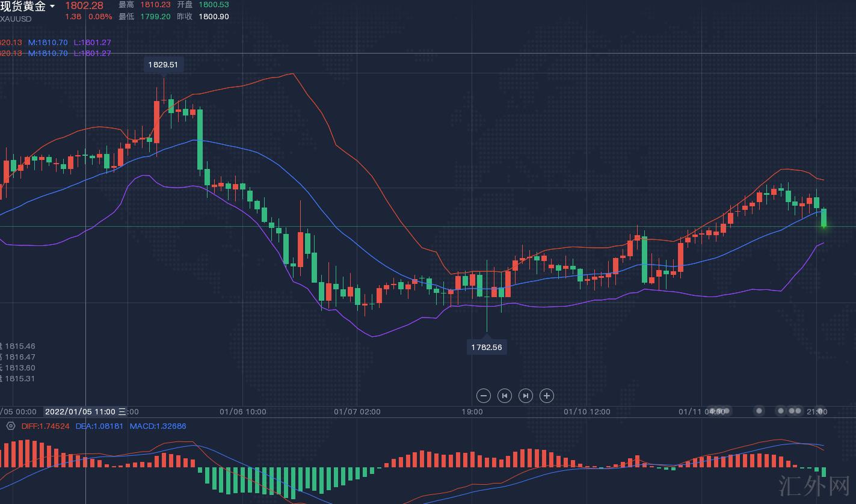
Task: Zoom in the chart with plus button
Action: (547, 396)
